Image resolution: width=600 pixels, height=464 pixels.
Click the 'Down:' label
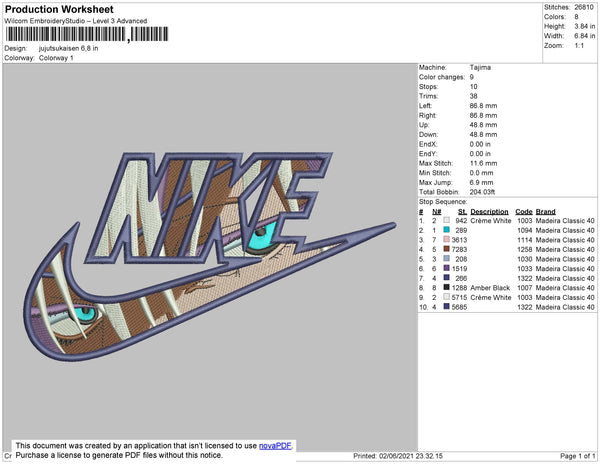pyautogui.click(x=429, y=134)
